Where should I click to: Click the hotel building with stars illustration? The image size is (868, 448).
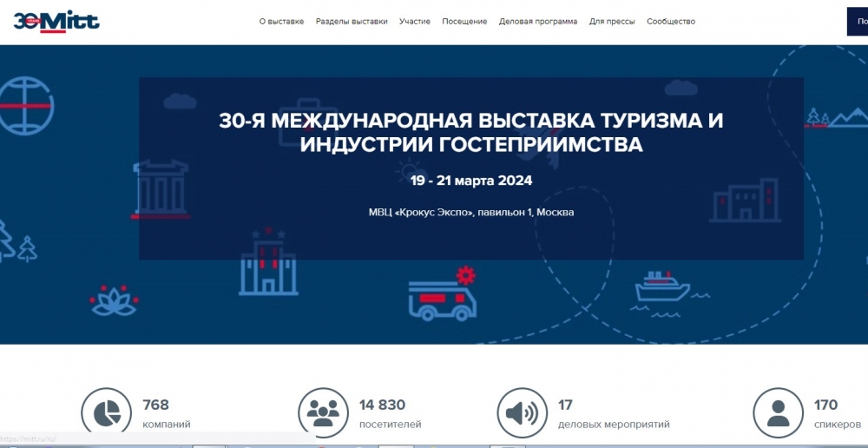268,264
